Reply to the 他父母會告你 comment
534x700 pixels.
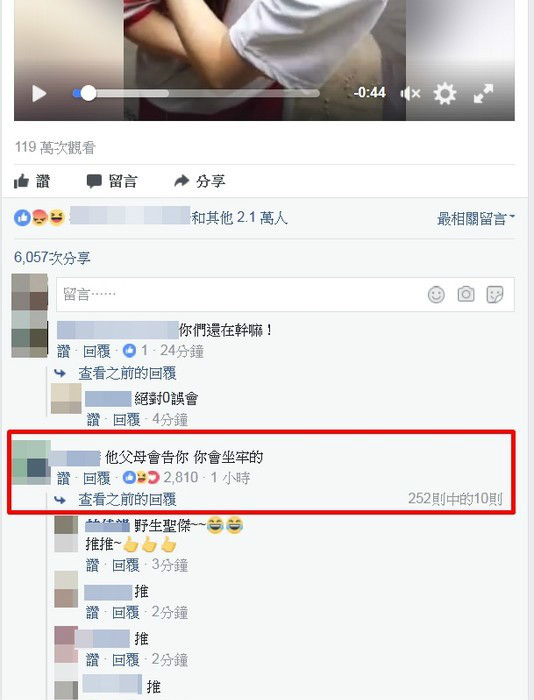pyautogui.click(x=96, y=478)
